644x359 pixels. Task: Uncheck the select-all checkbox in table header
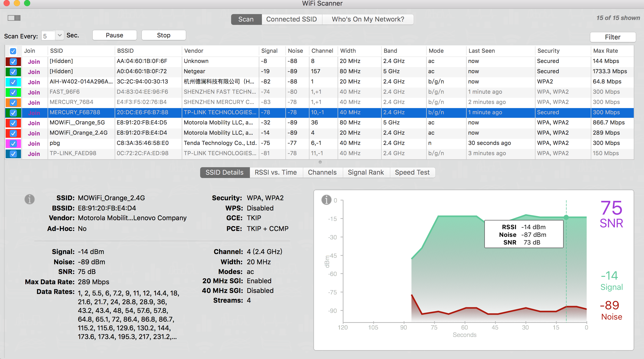(x=13, y=51)
